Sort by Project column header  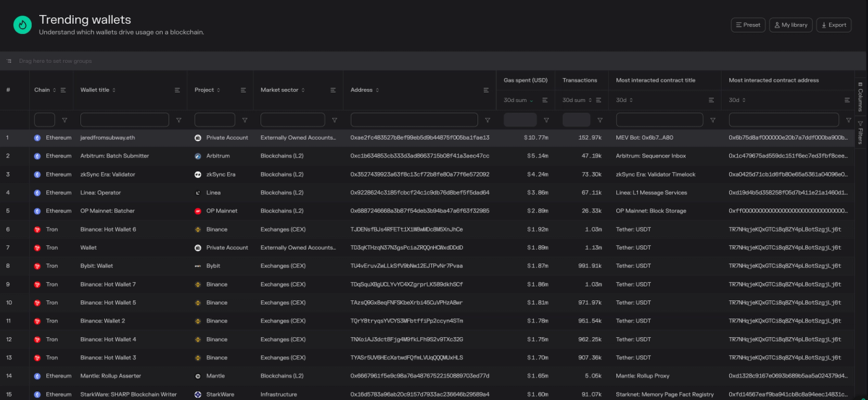click(x=208, y=90)
